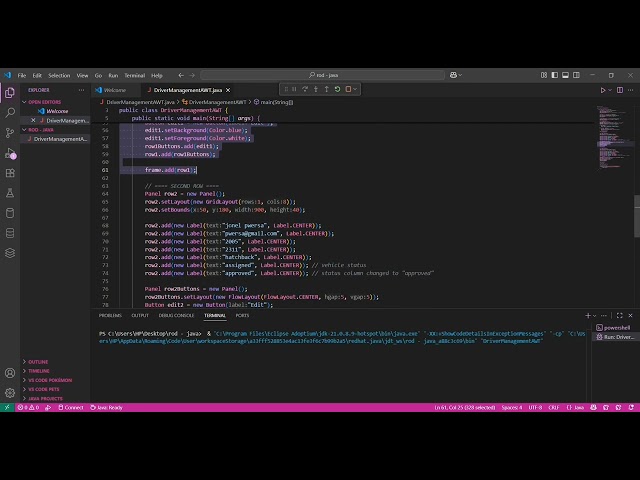The width and height of the screenshot is (640, 480).
Task: Switch to the Problems panel tab
Action: 110,316
